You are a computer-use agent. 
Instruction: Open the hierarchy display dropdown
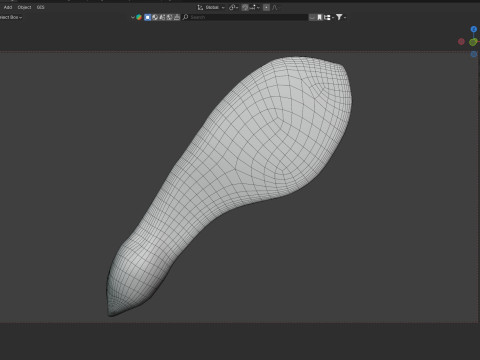tap(329, 17)
